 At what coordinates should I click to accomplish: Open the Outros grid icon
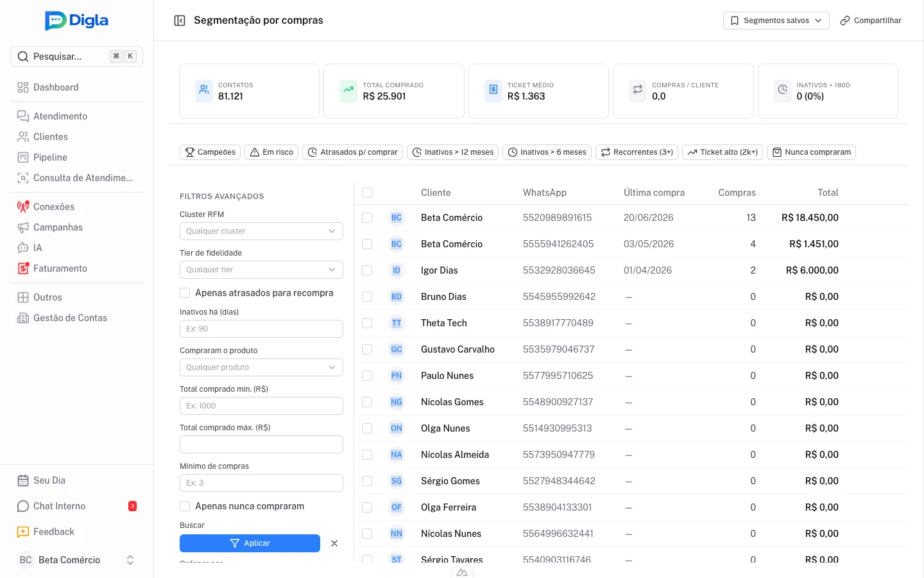click(23, 297)
